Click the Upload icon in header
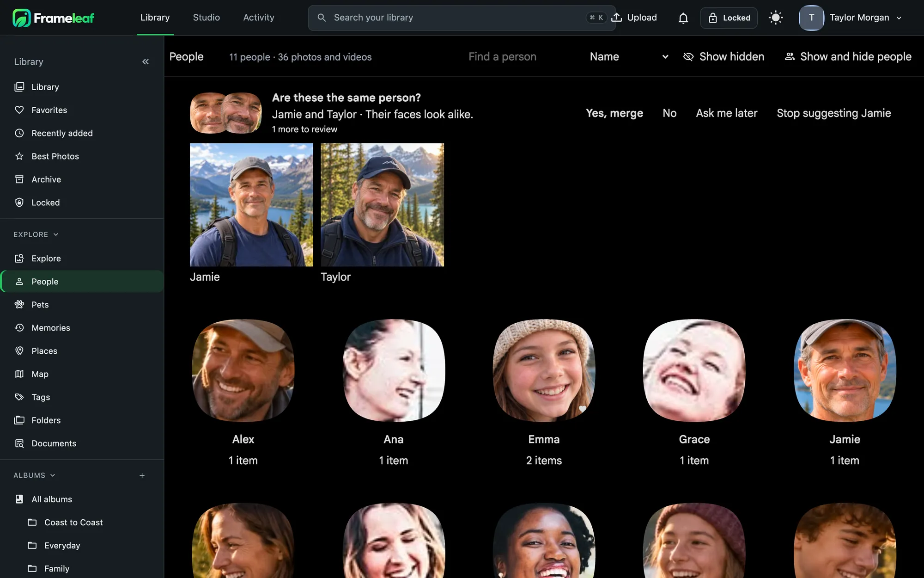The height and width of the screenshot is (578, 924). (617, 18)
